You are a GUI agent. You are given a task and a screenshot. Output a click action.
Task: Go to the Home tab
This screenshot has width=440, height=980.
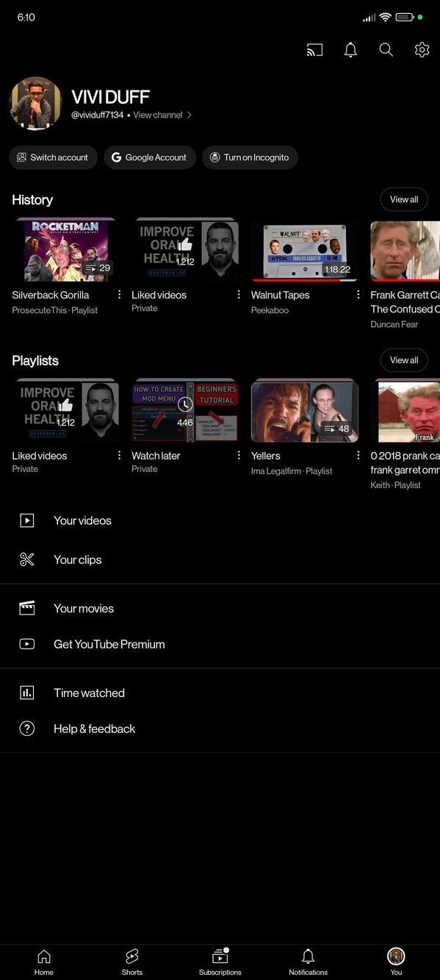pos(44,962)
